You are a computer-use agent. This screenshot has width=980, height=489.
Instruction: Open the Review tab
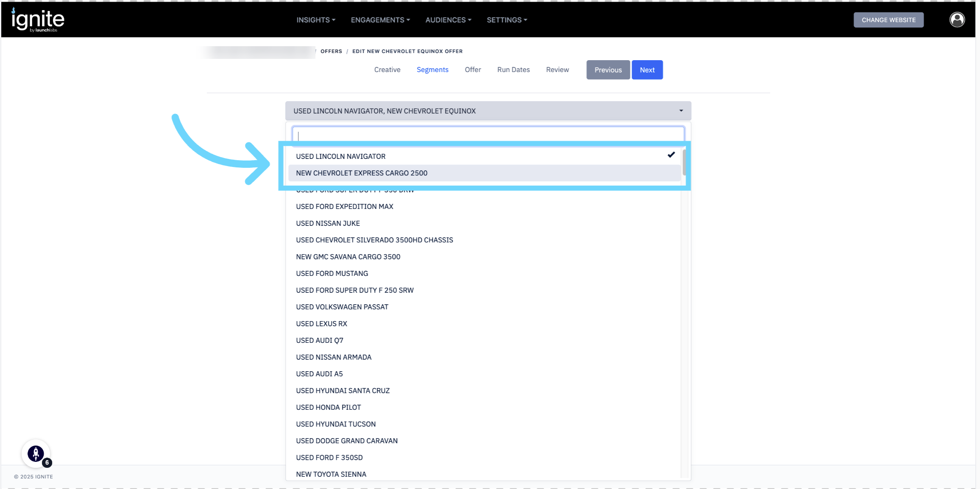coord(557,69)
